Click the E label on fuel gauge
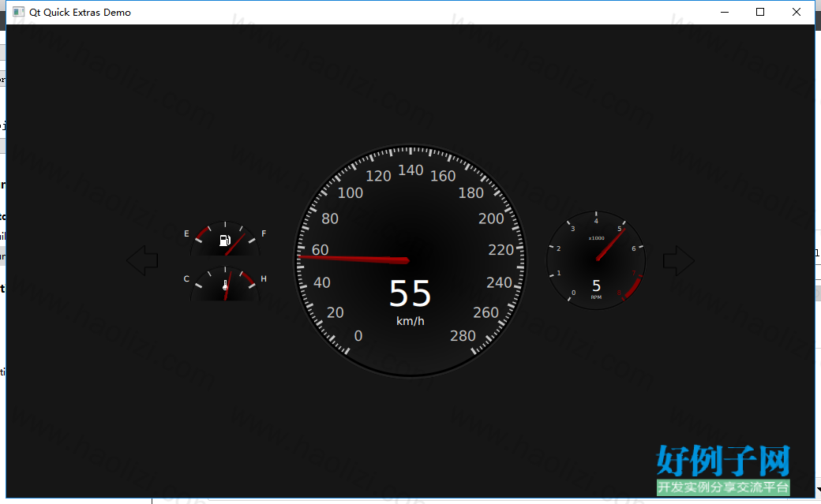This screenshot has height=504, width=821. coord(186,233)
